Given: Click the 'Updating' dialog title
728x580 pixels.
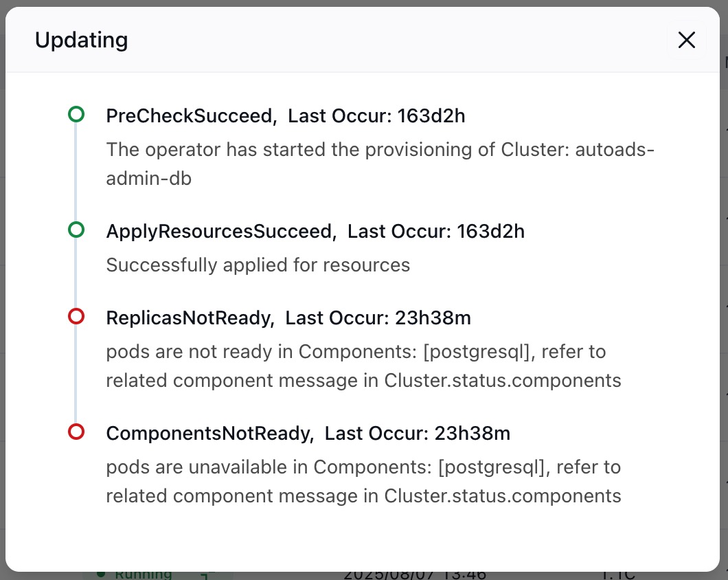Looking at the screenshot, I should coord(81,41).
